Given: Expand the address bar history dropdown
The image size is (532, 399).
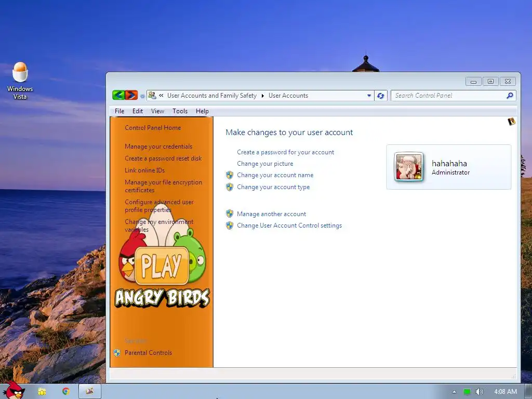Looking at the screenshot, I should [369, 96].
